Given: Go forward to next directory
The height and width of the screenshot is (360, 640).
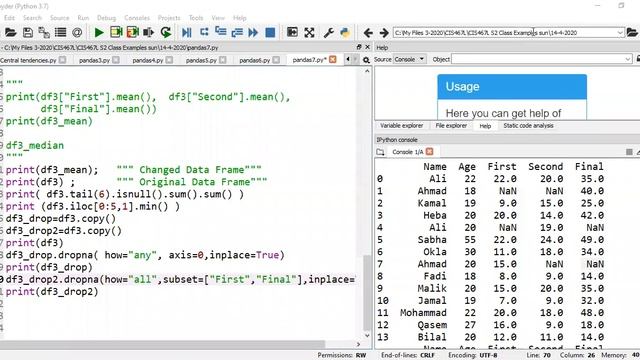Looking at the screenshot, I should pyautogui.click(x=384, y=32).
